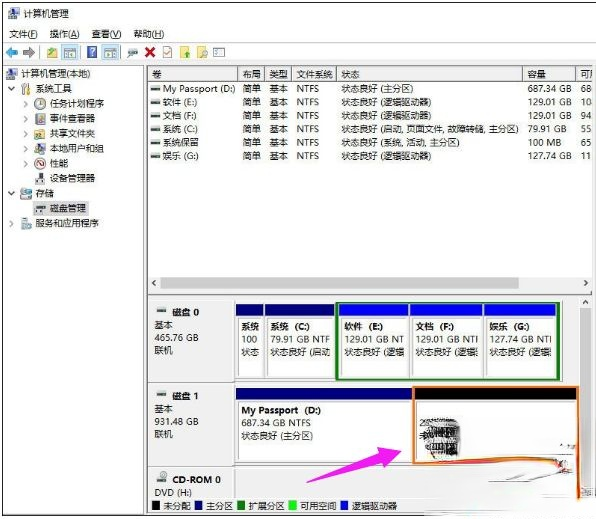Sort by the 类型 column header
Viewport: 596px width, 519px height.
point(278,74)
